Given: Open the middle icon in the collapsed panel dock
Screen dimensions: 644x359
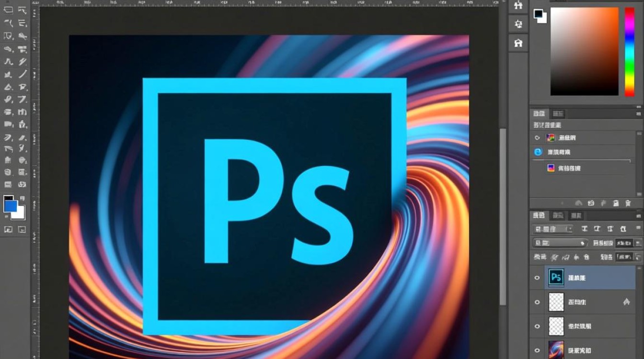Looking at the screenshot, I should click(518, 23).
